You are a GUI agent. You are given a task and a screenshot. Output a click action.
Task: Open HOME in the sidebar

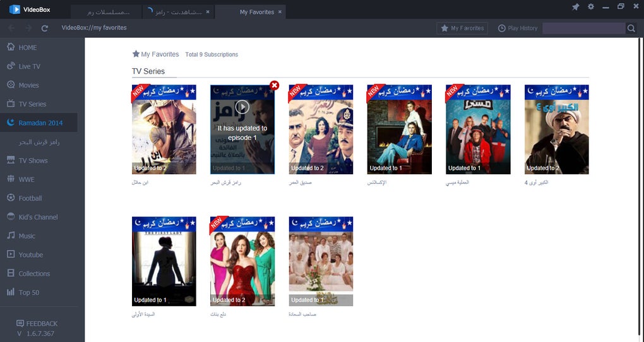coord(39,47)
